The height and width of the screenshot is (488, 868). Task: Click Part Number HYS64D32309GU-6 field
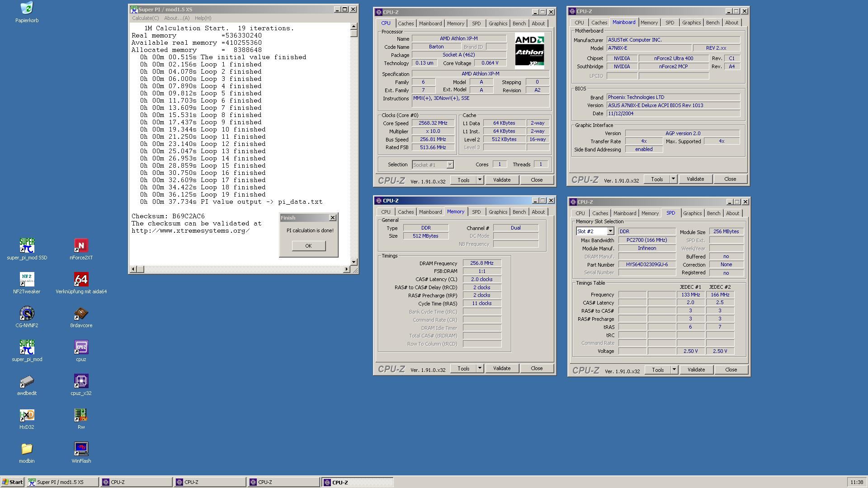click(647, 265)
